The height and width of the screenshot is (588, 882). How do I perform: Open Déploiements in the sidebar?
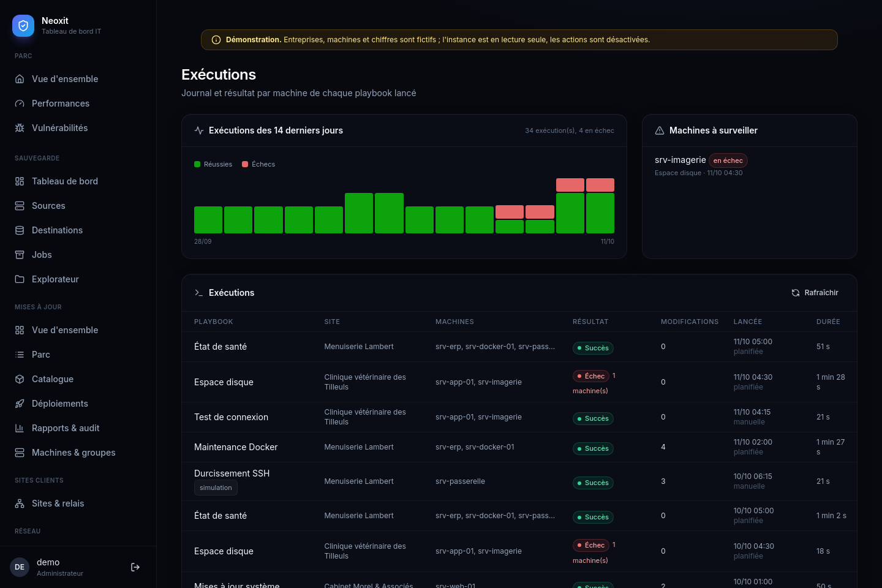pyautogui.click(x=78, y=404)
